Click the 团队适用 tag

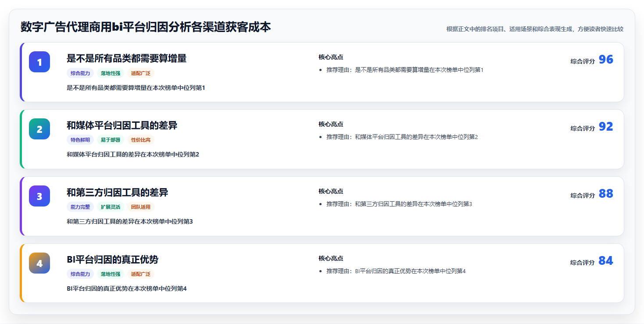(141, 207)
